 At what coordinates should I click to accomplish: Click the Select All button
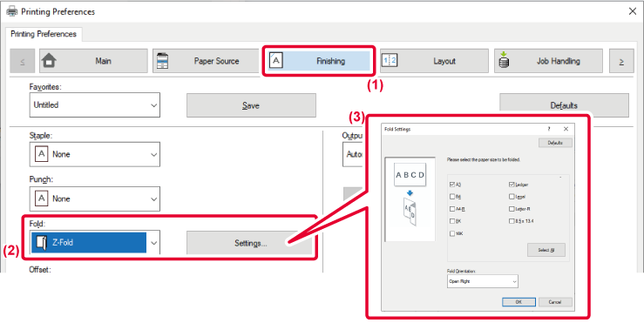coord(546,250)
